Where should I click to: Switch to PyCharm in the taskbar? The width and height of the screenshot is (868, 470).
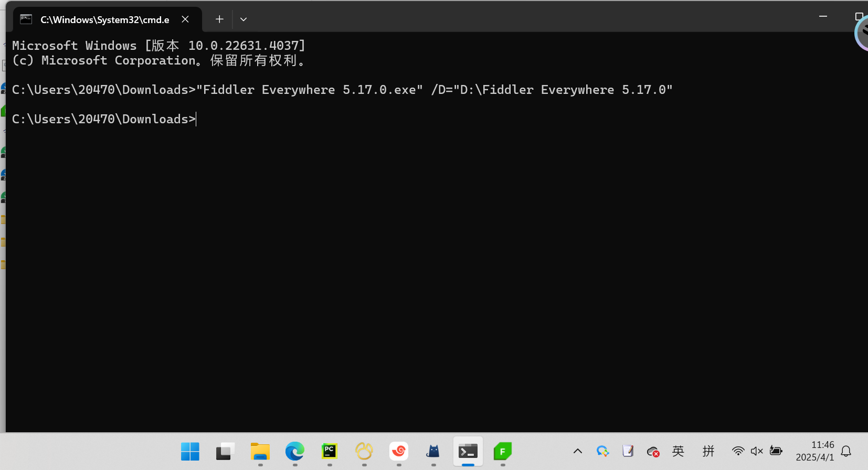329,451
